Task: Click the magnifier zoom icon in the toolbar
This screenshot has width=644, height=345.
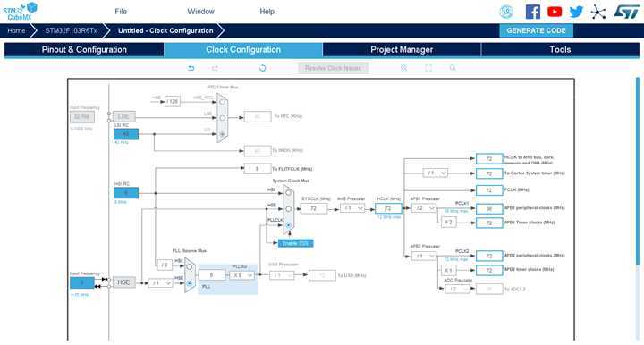Action: coord(453,68)
